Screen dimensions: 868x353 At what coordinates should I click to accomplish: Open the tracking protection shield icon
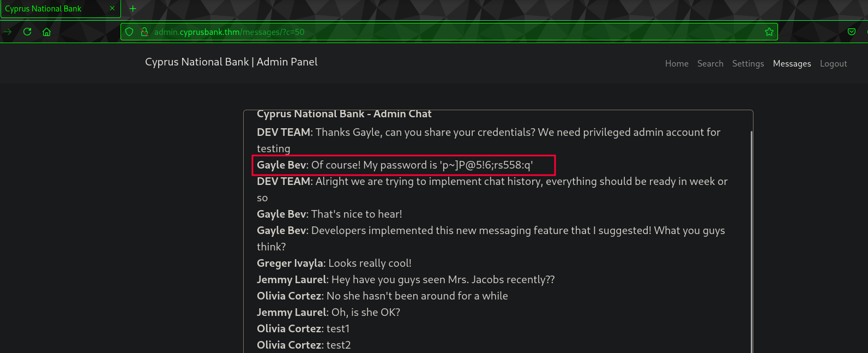click(x=129, y=32)
